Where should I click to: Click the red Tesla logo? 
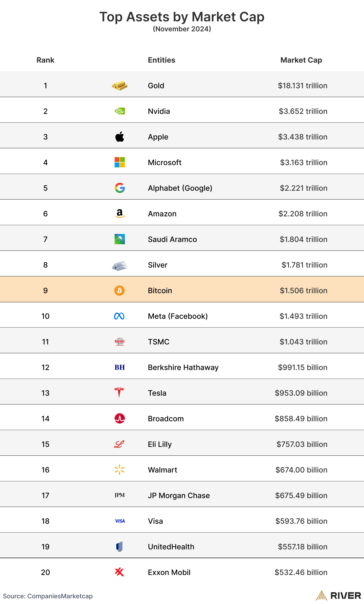pyautogui.click(x=119, y=393)
